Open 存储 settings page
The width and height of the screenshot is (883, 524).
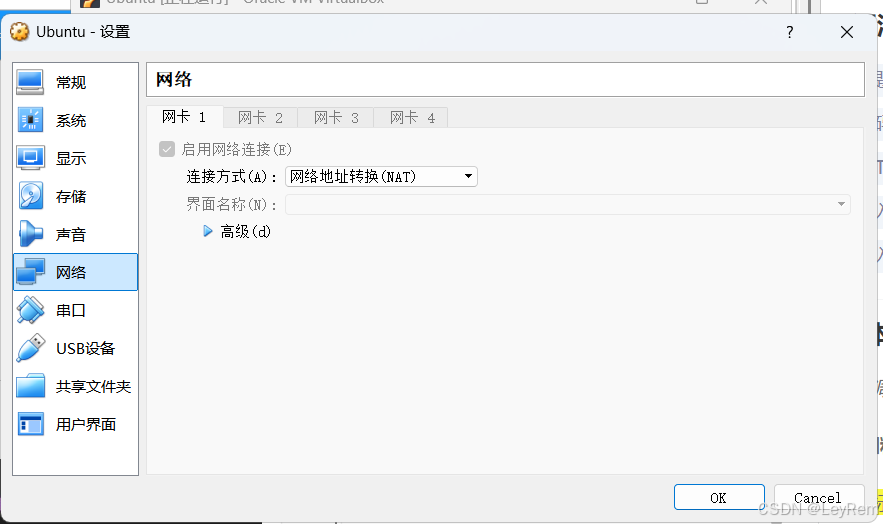tap(75, 196)
